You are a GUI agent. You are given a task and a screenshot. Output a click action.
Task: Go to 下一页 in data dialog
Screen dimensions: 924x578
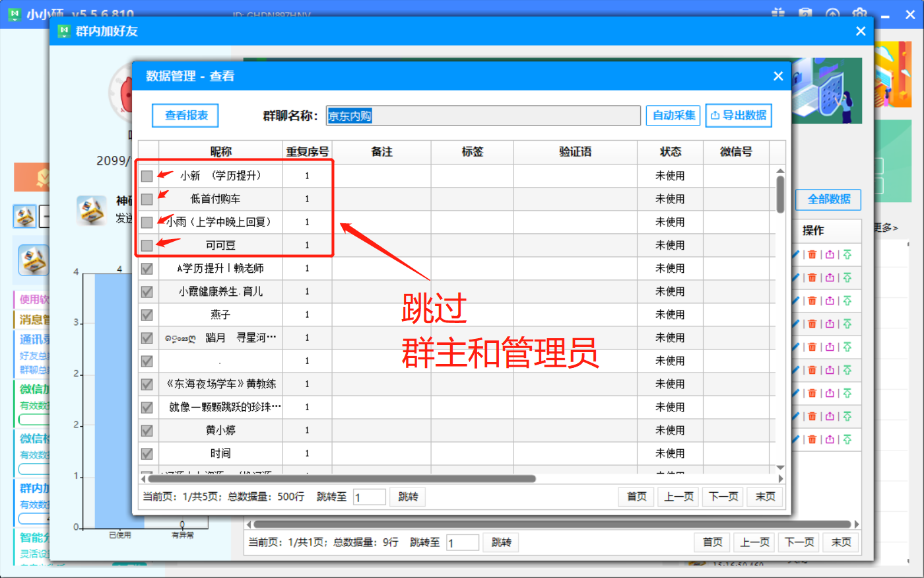coord(723,497)
